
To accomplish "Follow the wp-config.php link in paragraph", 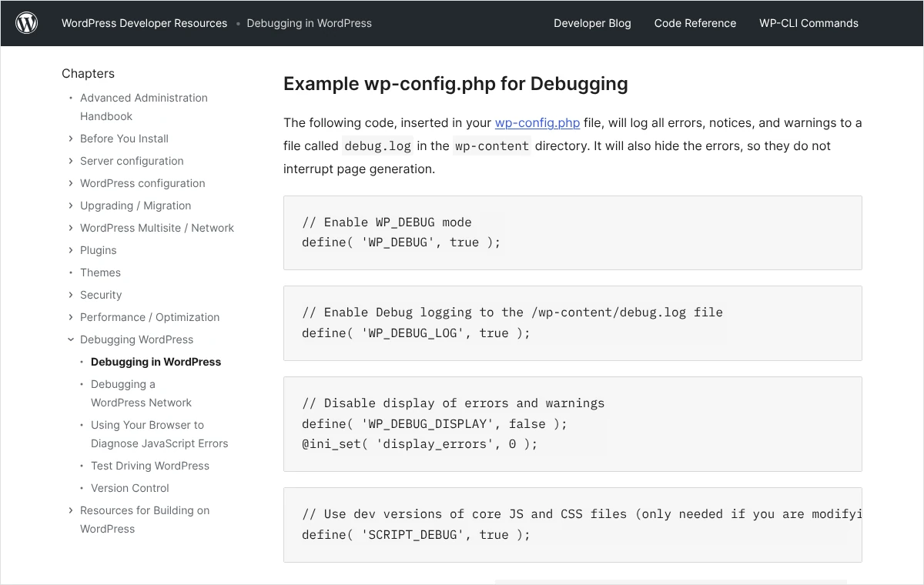I will coord(537,123).
